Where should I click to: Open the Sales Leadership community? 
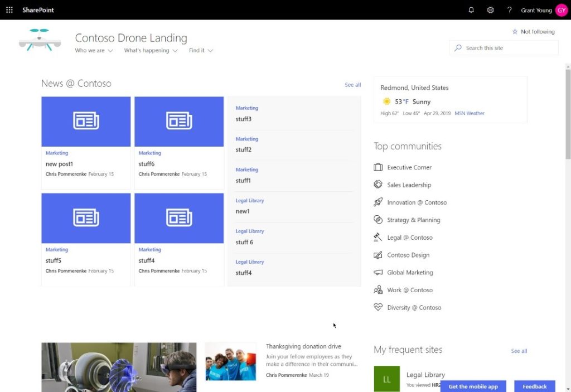pyautogui.click(x=409, y=185)
